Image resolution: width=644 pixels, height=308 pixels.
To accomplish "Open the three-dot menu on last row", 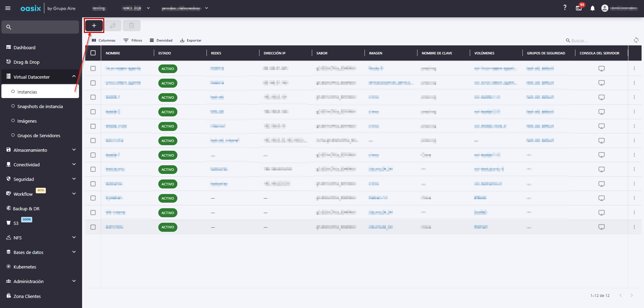I will click(x=634, y=227).
